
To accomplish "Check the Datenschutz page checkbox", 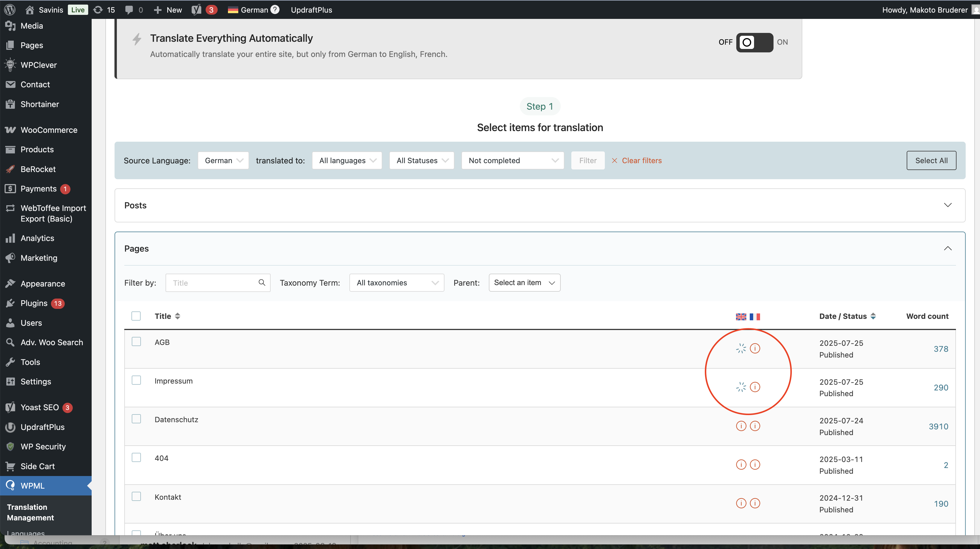I will 136,419.
